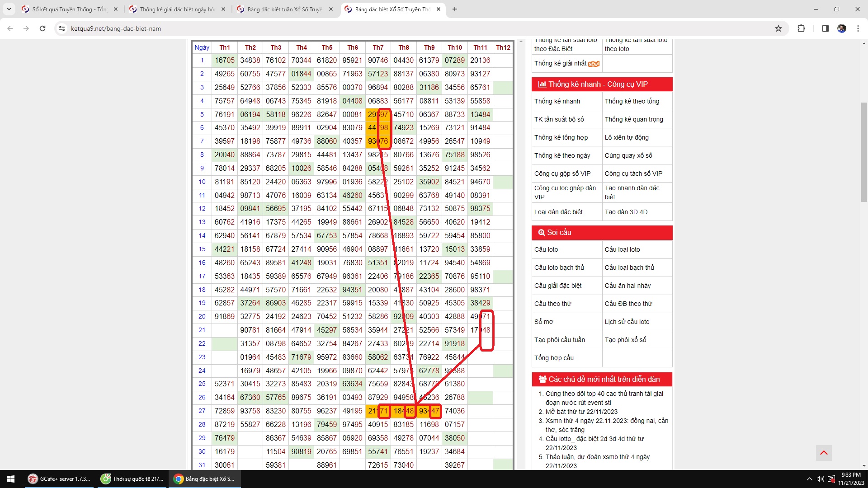Viewport: 868px width, 488px height.
Task: Click the site information icon in address bar
Action: [x=62, y=28]
